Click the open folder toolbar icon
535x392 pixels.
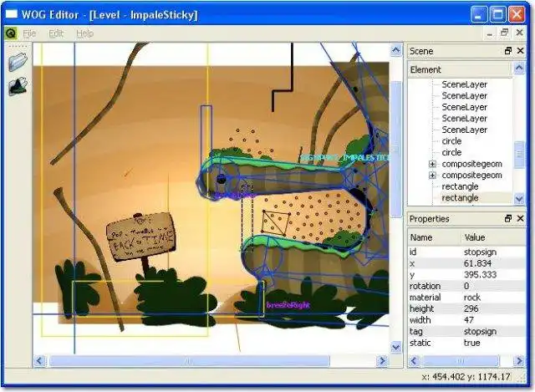point(18,62)
